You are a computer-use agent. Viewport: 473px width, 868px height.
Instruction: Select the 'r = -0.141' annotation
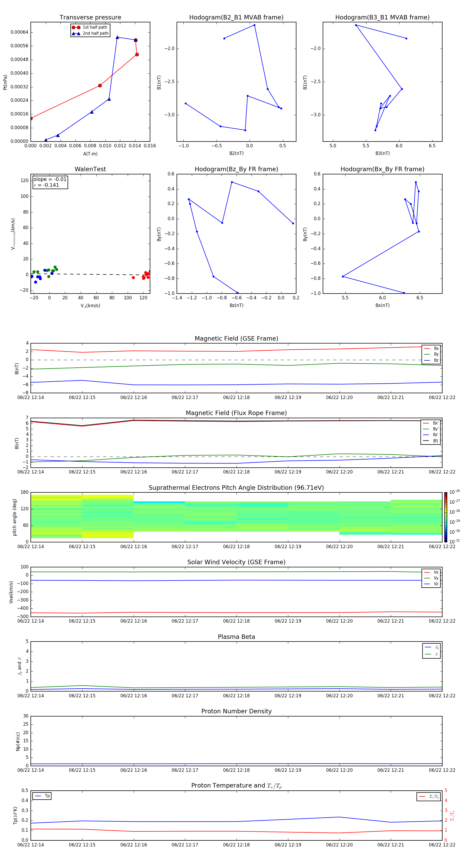tap(47, 185)
